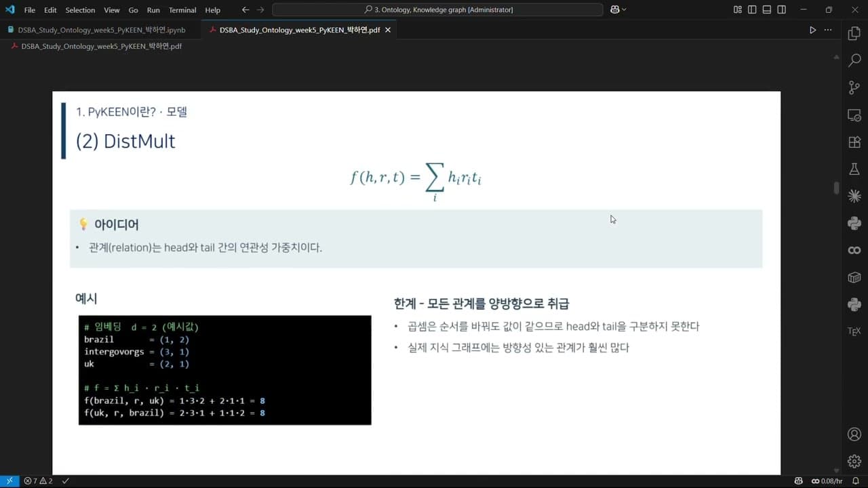
Task: Click the f(brazil, r, uk) code line
Action: click(174, 401)
